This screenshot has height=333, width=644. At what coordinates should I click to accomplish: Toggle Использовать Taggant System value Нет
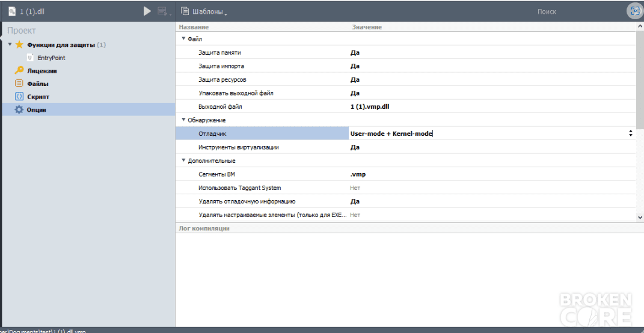point(355,188)
